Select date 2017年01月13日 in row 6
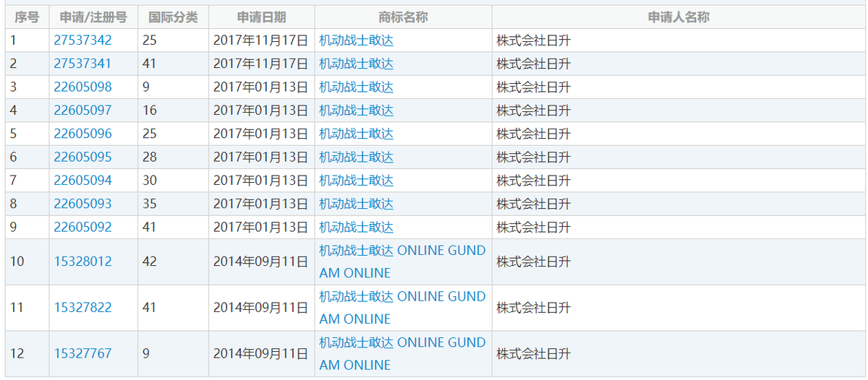Viewport: 868px width, 380px height. tap(261, 157)
